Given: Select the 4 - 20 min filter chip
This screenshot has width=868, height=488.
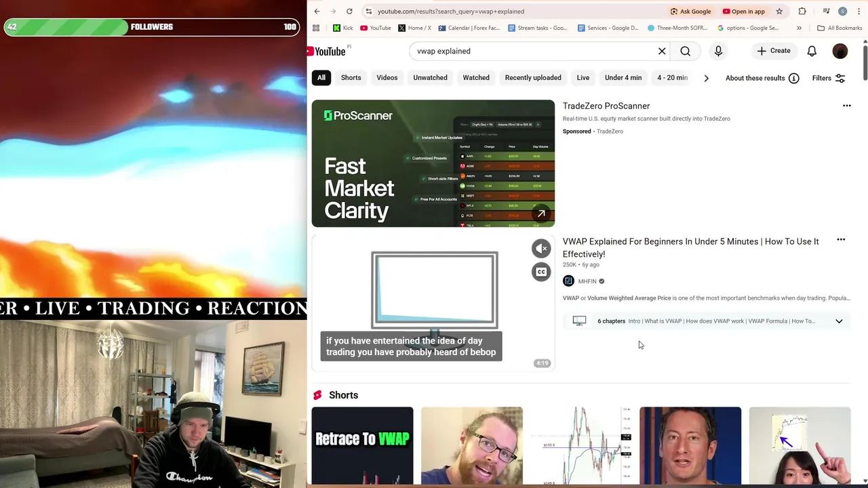Looking at the screenshot, I should pos(672,78).
